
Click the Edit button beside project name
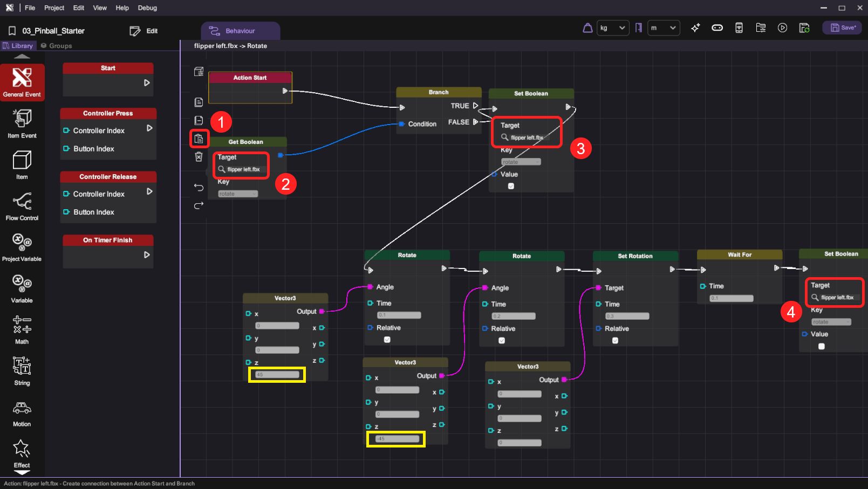(144, 31)
